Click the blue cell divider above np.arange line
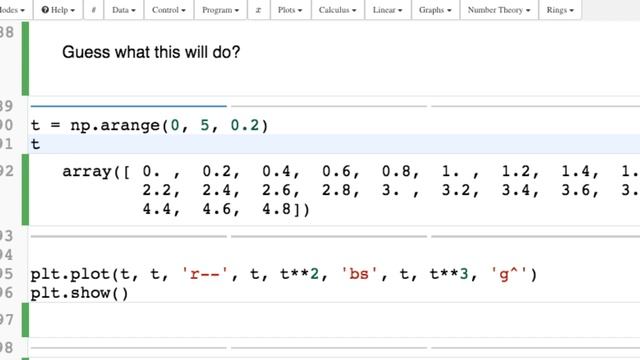640x360 pixels. [129, 106]
